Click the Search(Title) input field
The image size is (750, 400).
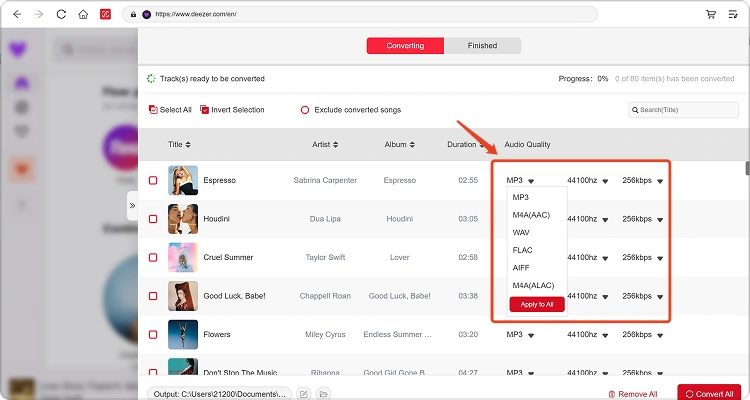click(684, 110)
